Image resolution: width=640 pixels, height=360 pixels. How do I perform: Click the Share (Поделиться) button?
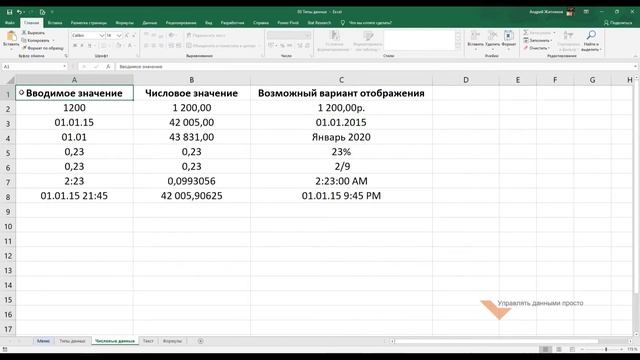[x=618, y=22]
